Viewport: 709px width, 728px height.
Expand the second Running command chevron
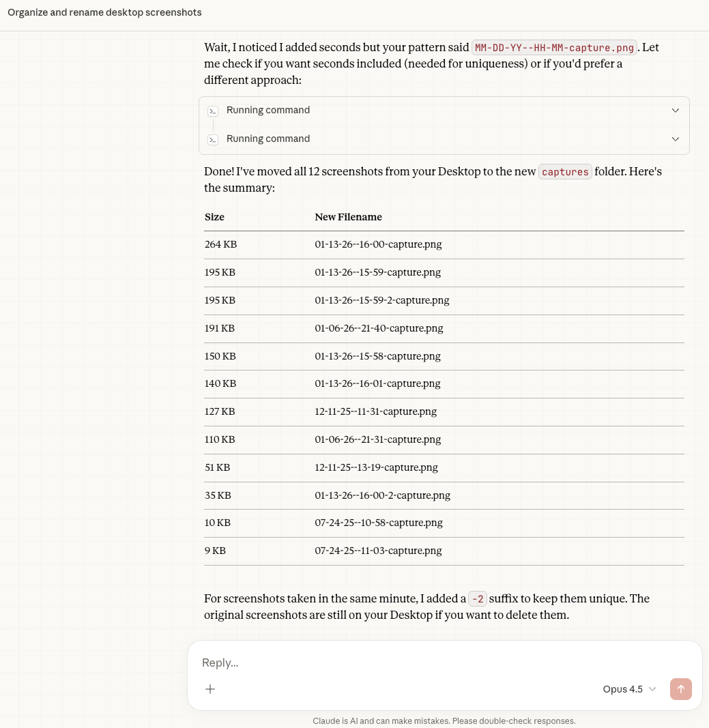click(676, 139)
